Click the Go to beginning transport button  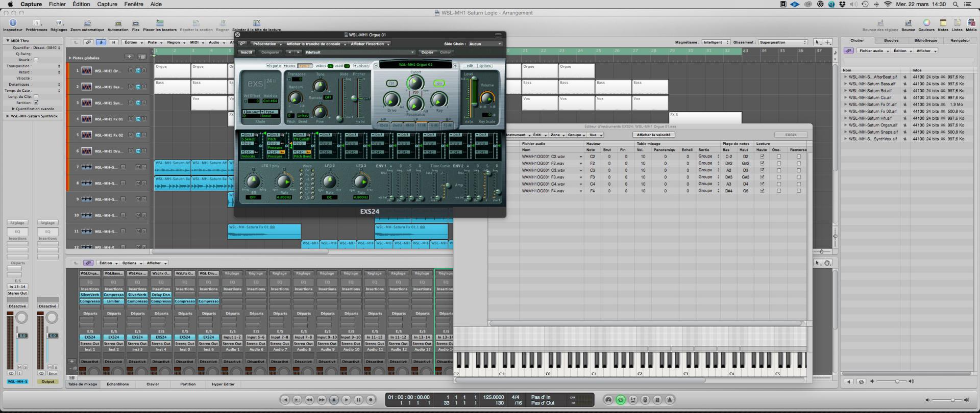[285, 400]
